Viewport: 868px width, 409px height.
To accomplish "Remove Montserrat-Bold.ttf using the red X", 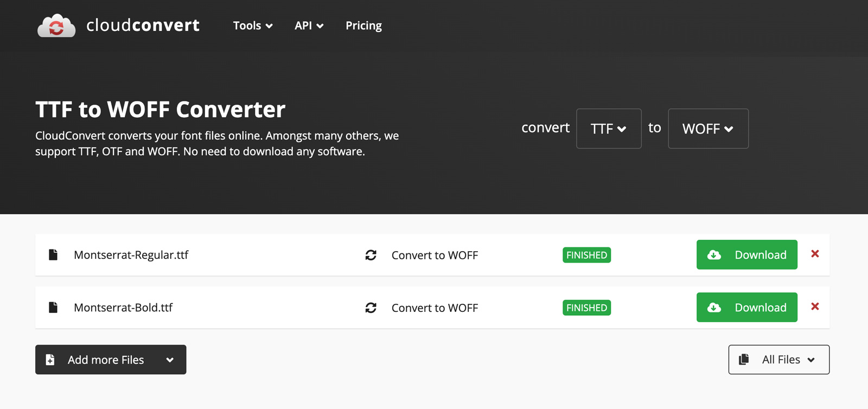I will [x=815, y=306].
